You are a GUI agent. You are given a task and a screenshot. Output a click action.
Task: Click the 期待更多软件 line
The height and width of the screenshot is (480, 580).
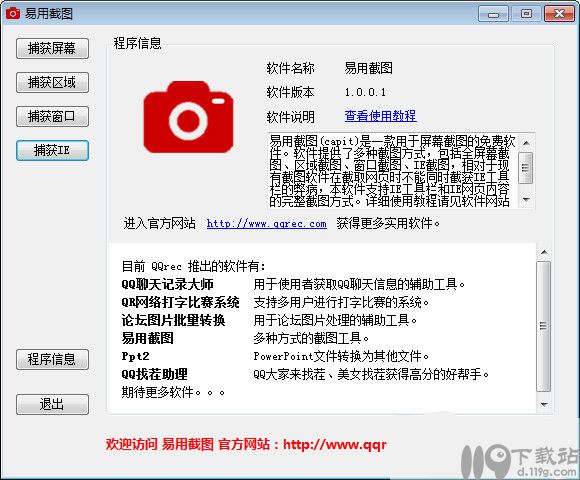(173, 392)
